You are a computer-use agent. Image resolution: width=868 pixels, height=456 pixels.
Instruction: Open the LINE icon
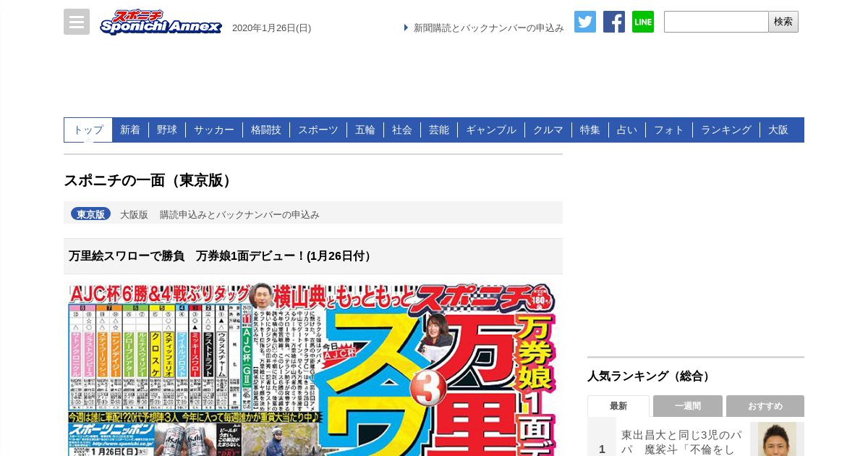tap(643, 22)
